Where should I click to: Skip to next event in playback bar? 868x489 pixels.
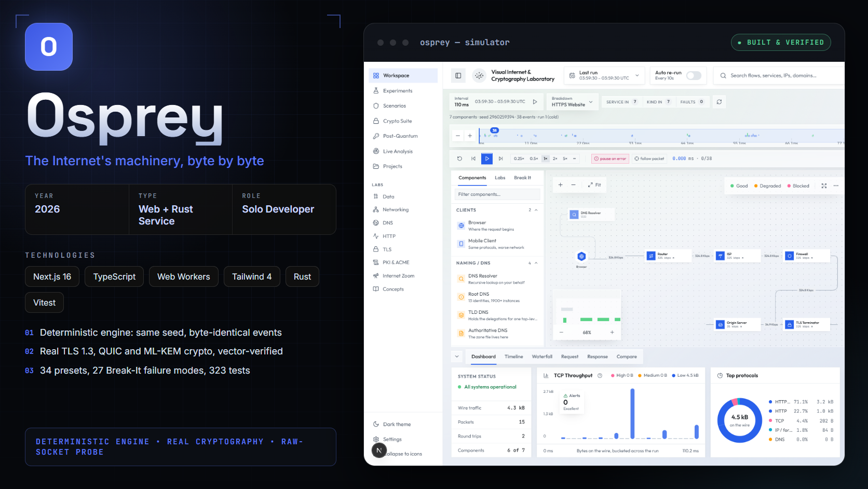[500, 158]
